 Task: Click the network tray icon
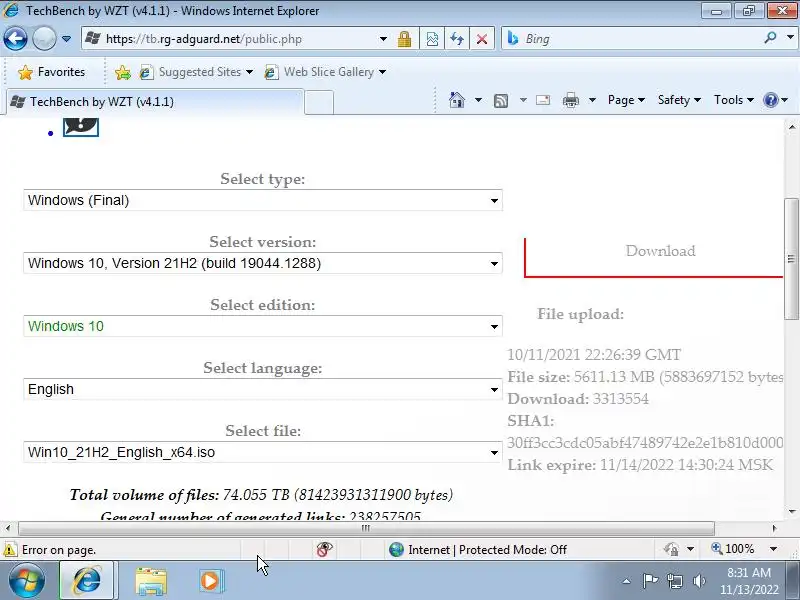(x=675, y=581)
